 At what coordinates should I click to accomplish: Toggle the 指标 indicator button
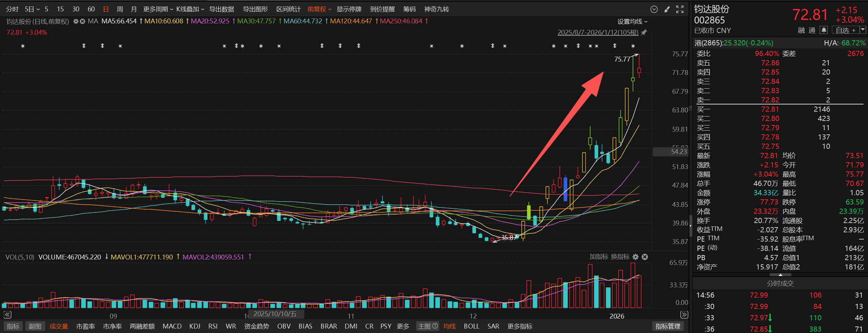(x=13, y=326)
